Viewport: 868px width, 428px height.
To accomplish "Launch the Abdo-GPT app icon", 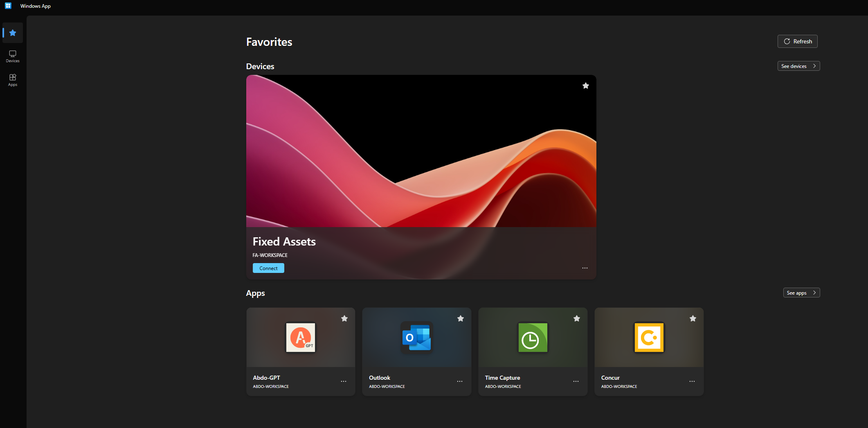I will [x=301, y=338].
